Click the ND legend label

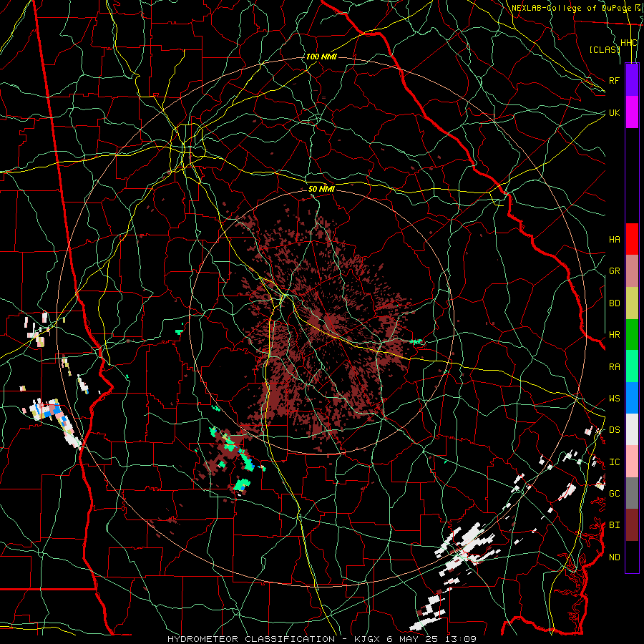(x=614, y=557)
